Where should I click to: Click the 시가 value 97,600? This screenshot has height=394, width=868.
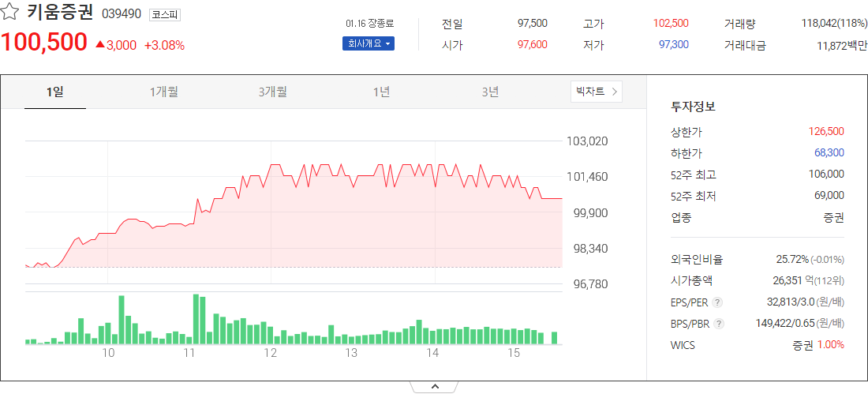click(533, 45)
